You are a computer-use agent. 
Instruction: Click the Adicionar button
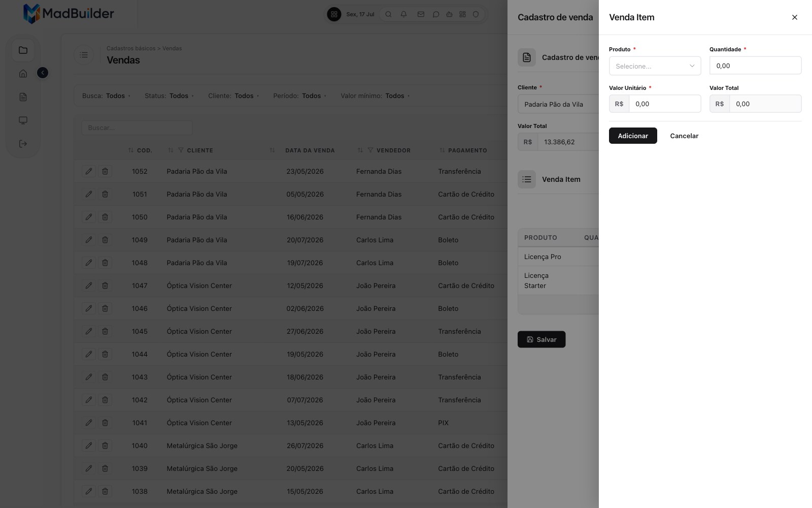(x=633, y=136)
